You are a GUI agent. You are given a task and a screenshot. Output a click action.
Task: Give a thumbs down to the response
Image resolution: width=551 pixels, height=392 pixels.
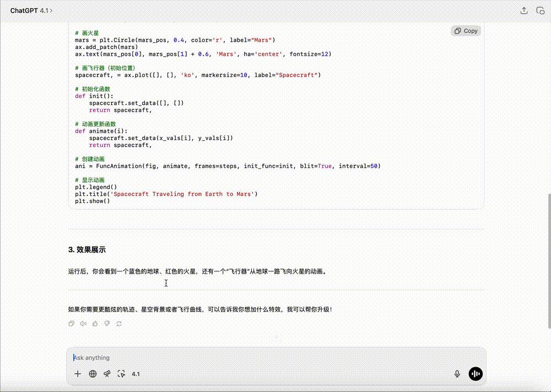107,324
